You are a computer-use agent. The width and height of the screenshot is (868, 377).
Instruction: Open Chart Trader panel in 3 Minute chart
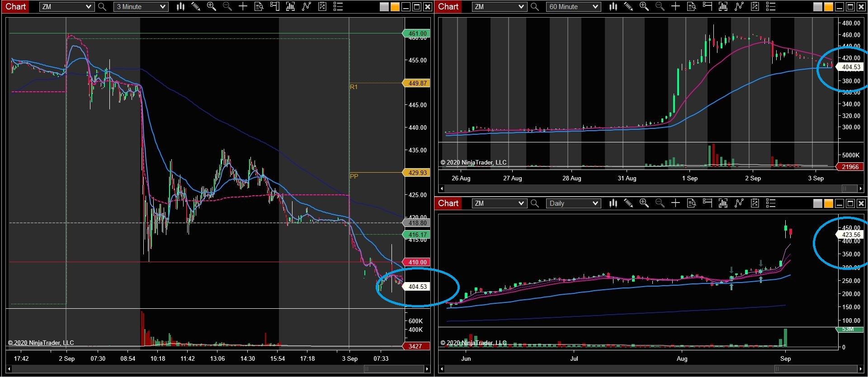(x=274, y=6)
